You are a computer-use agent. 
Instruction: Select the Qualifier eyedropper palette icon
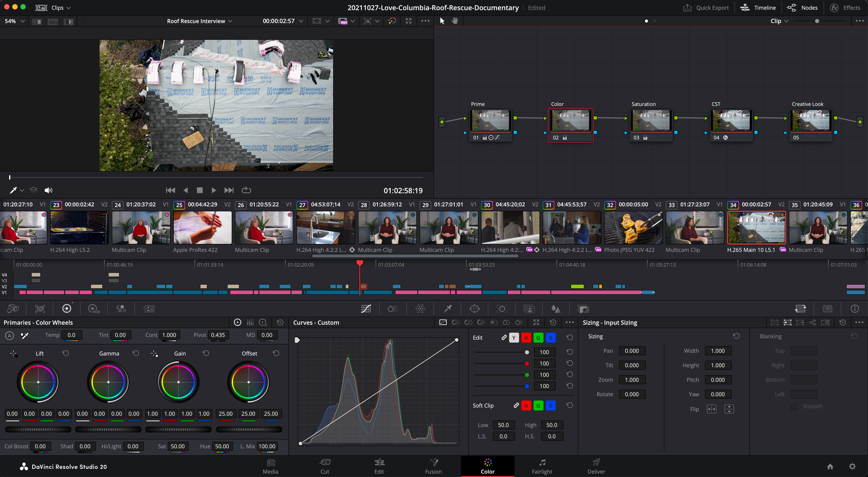point(448,309)
